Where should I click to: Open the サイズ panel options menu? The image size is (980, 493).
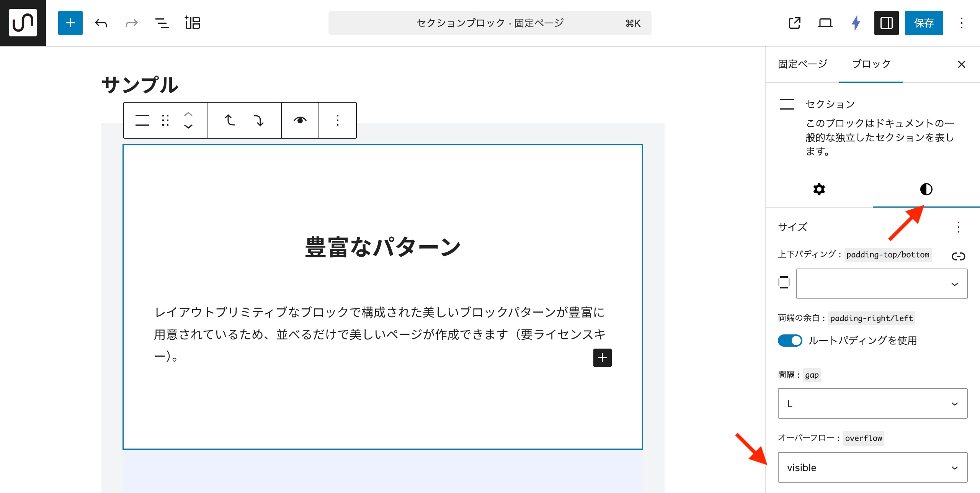click(958, 227)
